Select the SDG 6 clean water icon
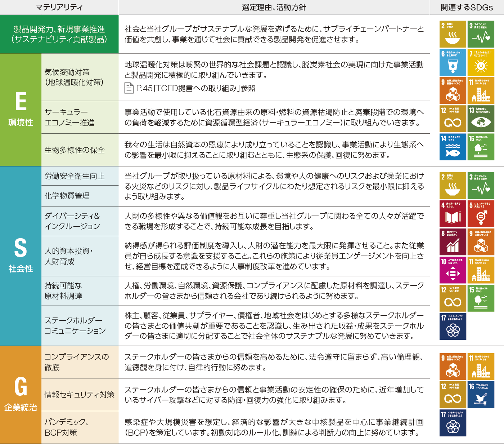Viewport: 504px width, 444px height. coord(453,62)
